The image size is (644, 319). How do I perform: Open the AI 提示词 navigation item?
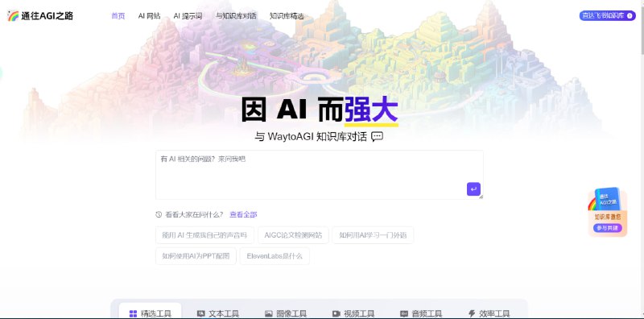[188, 16]
